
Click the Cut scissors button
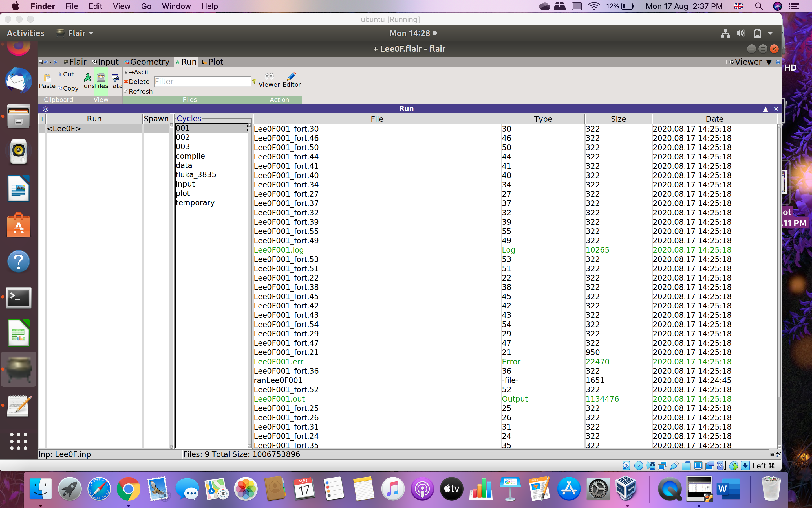[66, 74]
